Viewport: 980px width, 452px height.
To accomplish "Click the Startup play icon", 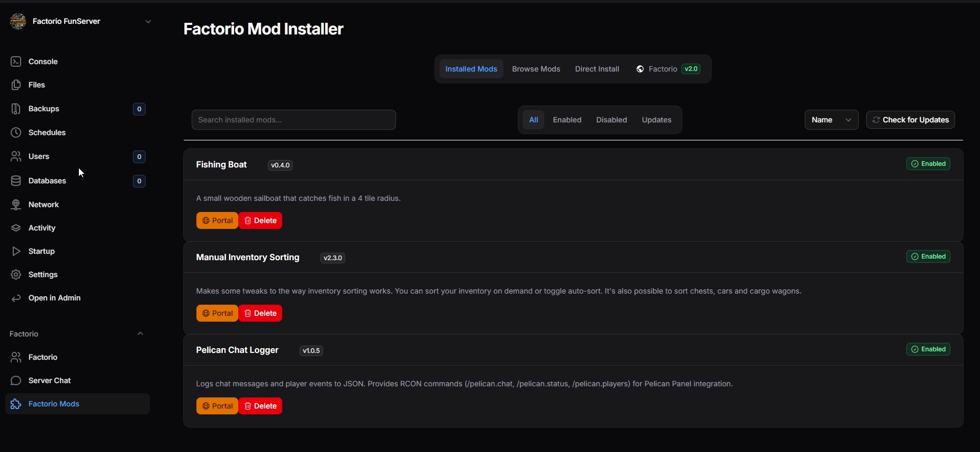I will click(16, 251).
